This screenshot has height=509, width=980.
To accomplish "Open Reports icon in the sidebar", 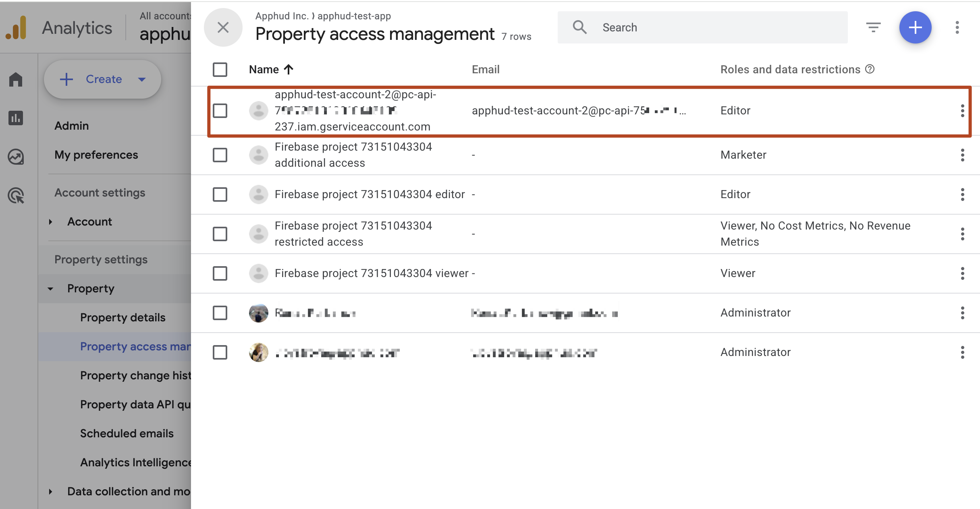I will 16,118.
